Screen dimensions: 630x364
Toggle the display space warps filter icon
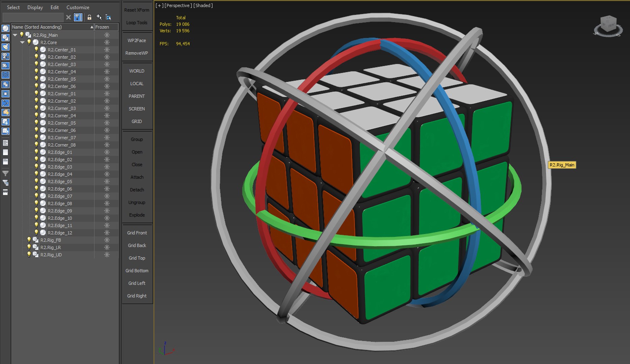[5, 75]
